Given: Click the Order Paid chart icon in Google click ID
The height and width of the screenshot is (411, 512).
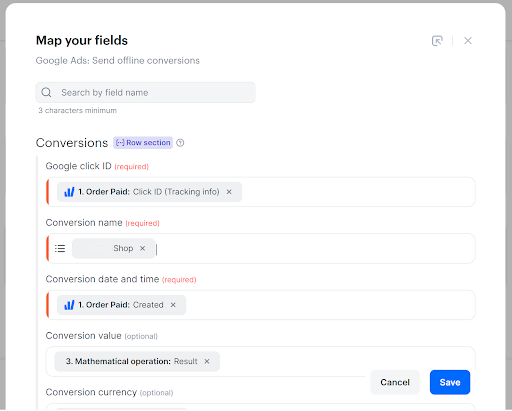Looking at the screenshot, I should click(69, 192).
